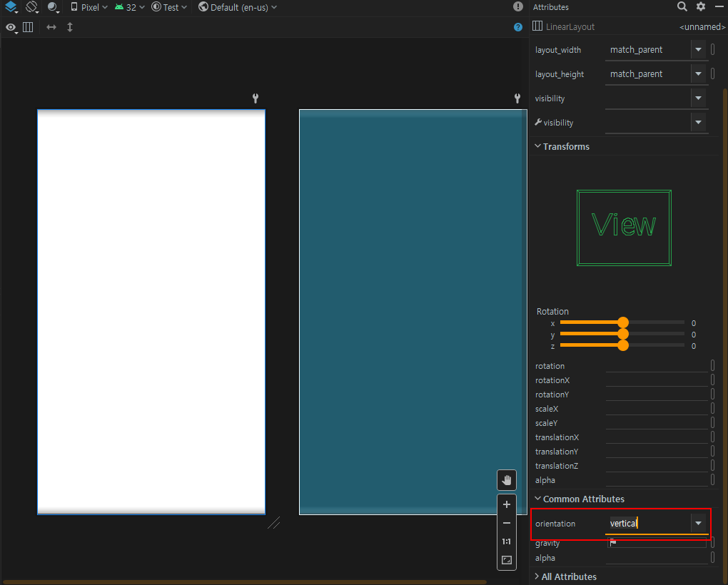Image resolution: width=728 pixels, height=585 pixels.
Task: Adjust the Rotation x slider handle
Action: [x=623, y=322]
